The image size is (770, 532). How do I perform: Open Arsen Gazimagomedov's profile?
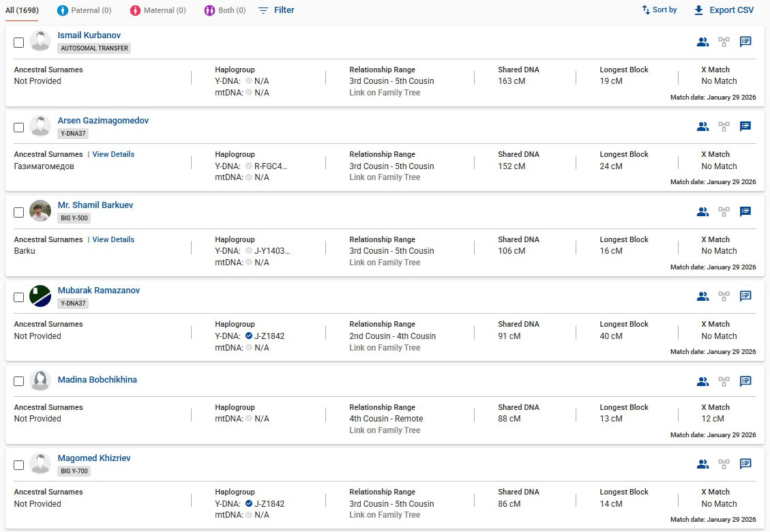pyautogui.click(x=103, y=120)
